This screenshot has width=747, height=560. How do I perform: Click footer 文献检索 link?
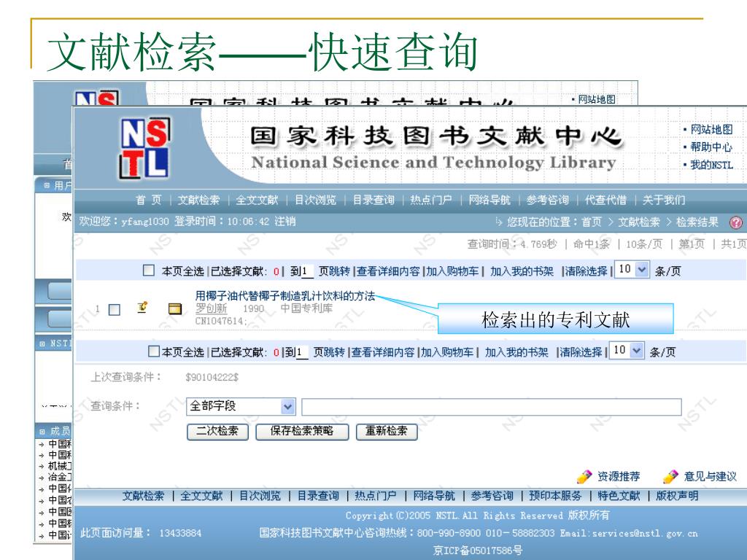click(x=143, y=496)
